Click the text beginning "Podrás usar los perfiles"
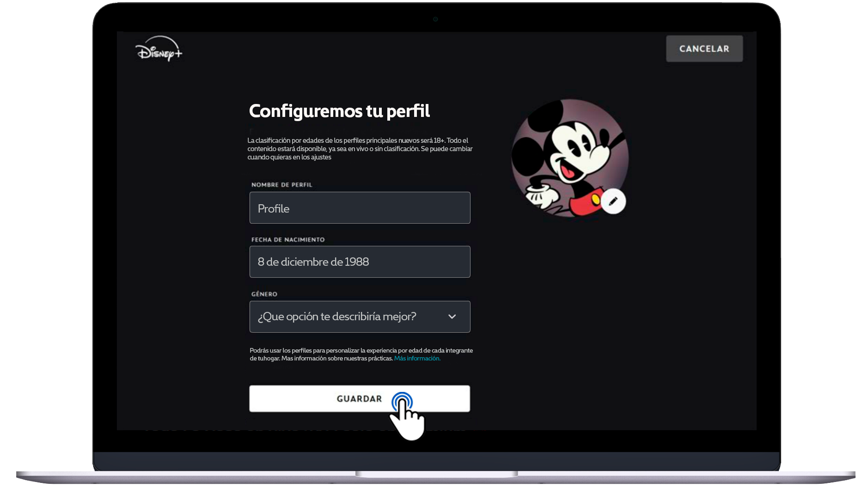Viewport: 868px width, 488px height. [x=361, y=354]
